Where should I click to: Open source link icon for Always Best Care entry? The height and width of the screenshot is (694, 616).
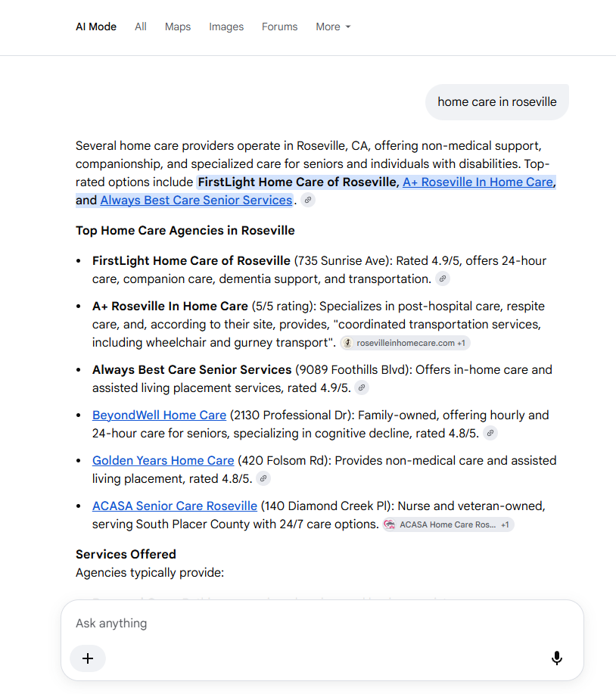tap(362, 387)
